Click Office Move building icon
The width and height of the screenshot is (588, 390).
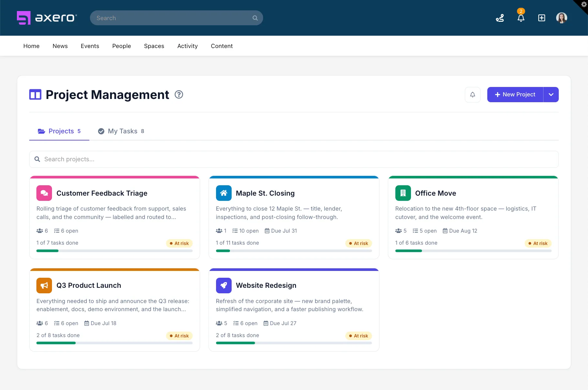pos(403,193)
